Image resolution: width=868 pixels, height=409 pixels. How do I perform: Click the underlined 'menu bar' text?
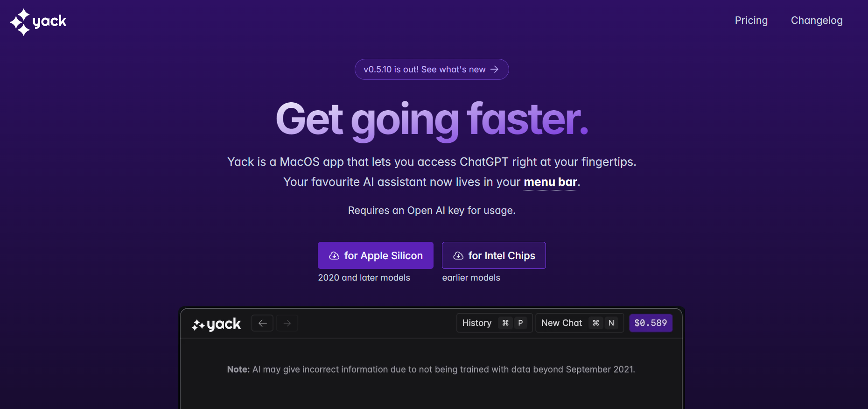coord(550,182)
